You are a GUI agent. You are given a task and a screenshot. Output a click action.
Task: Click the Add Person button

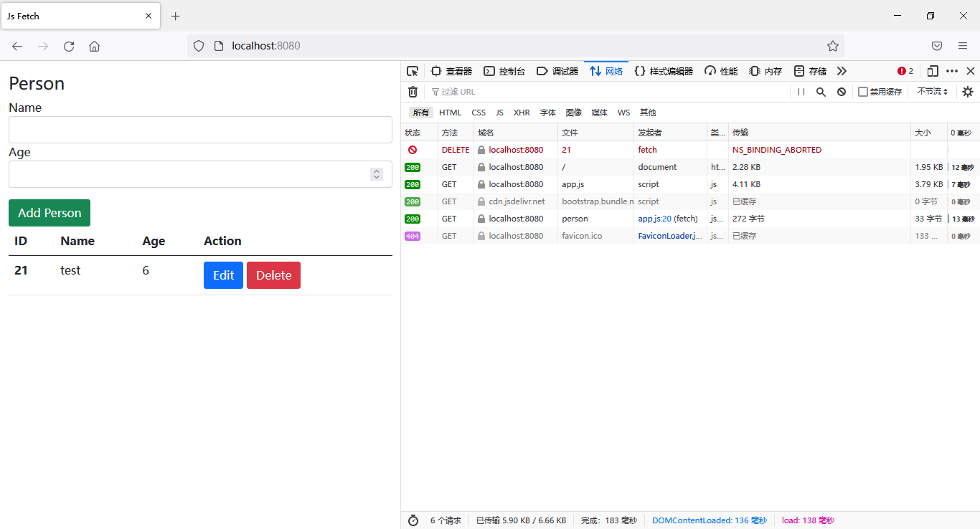[x=49, y=213]
